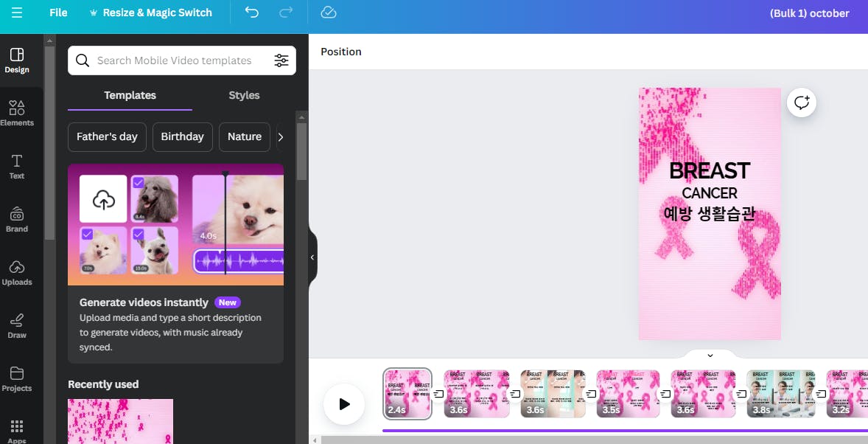Click the purple timeline progress bar
Viewport: 868px width, 444px height.
(x=625, y=431)
